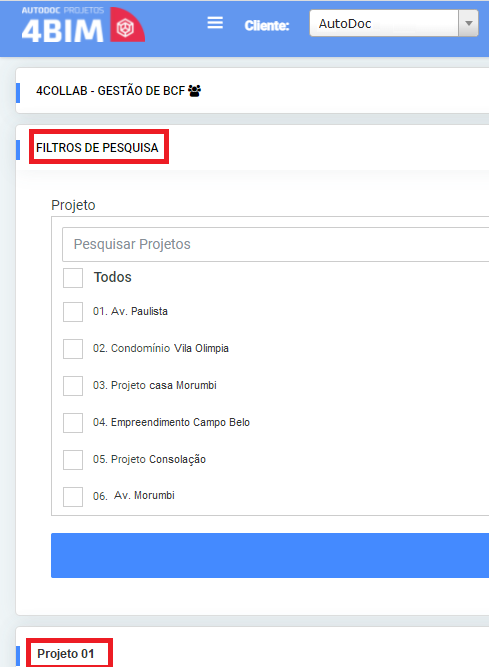489x667 pixels.
Task: Toggle 05. Projeto Consolação checkbox
Action: (x=73, y=460)
